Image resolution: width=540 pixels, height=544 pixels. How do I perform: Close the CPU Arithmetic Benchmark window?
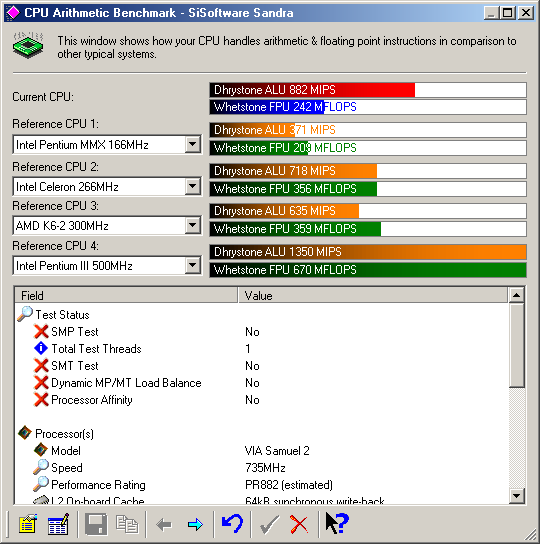tap(526, 13)
